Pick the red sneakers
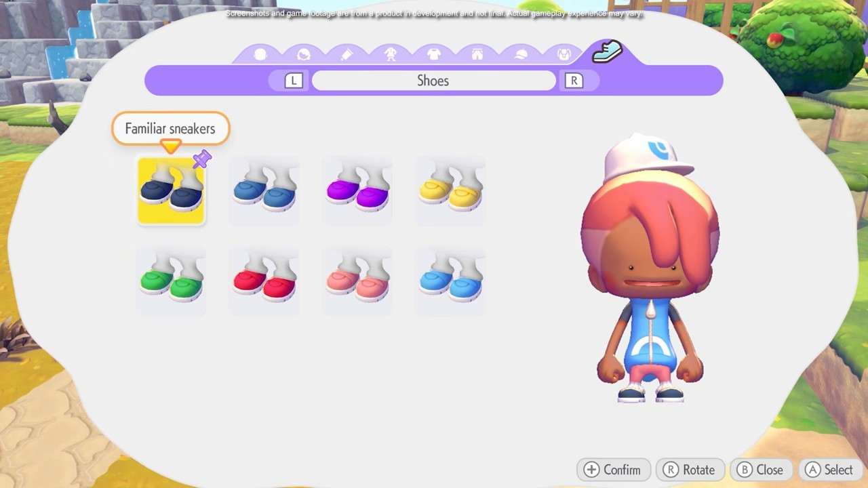This screenshot has height=488, width=868. pos(264,282)
